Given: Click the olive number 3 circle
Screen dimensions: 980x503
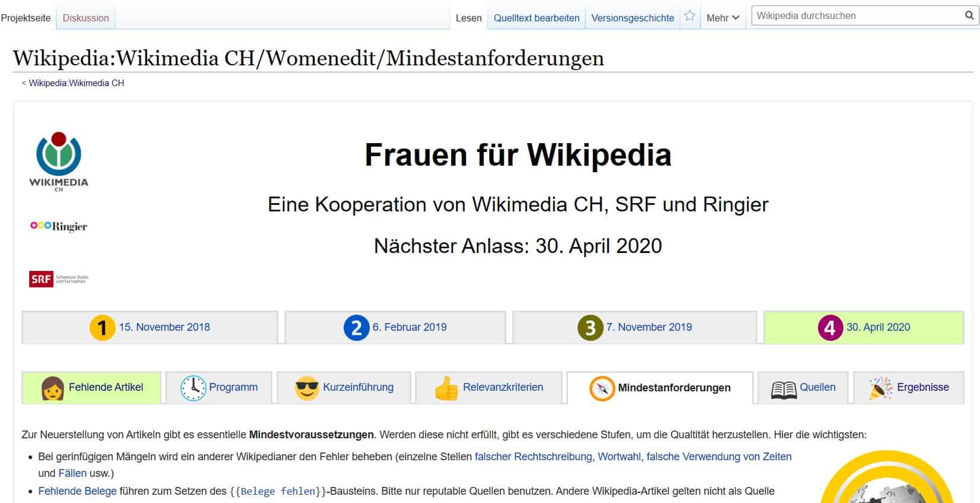Looking at the screenshot, I should point(590,327).
